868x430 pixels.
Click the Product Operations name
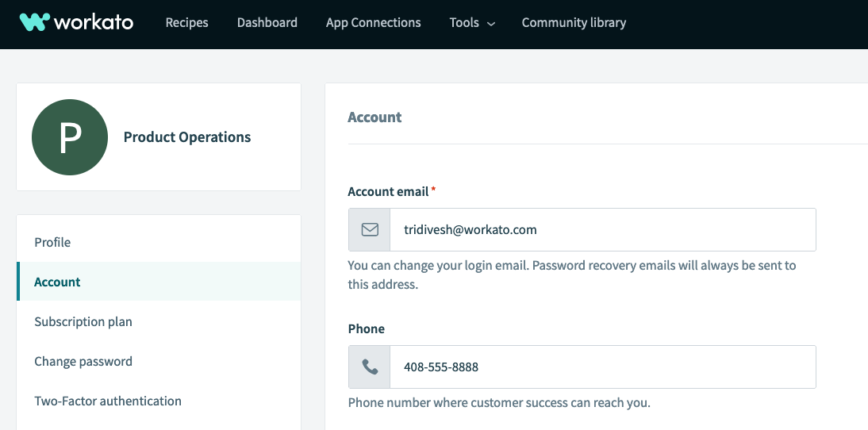(x=187, y=137)
